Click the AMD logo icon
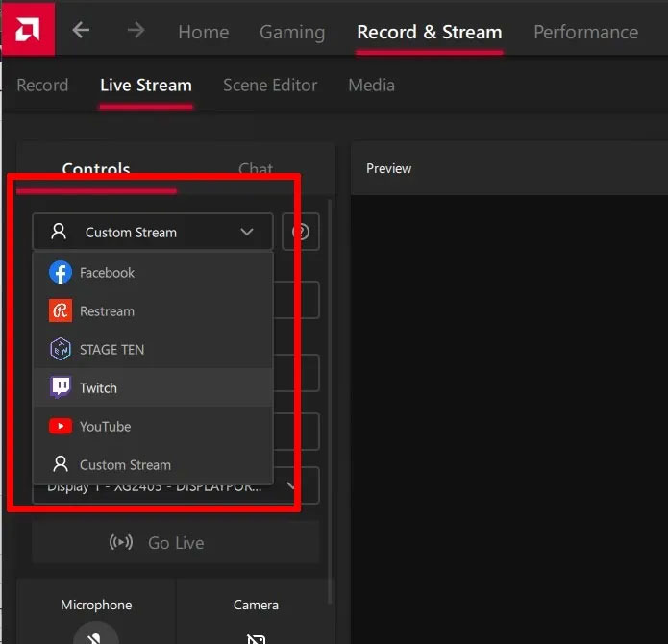668x644 pixels. click(x=28, y=29)
